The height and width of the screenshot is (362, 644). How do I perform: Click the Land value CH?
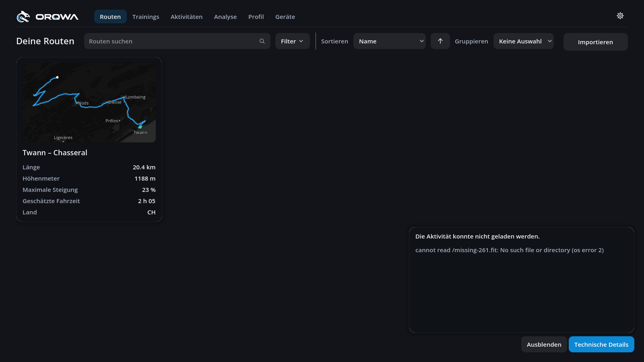click(x=151, y=212)
